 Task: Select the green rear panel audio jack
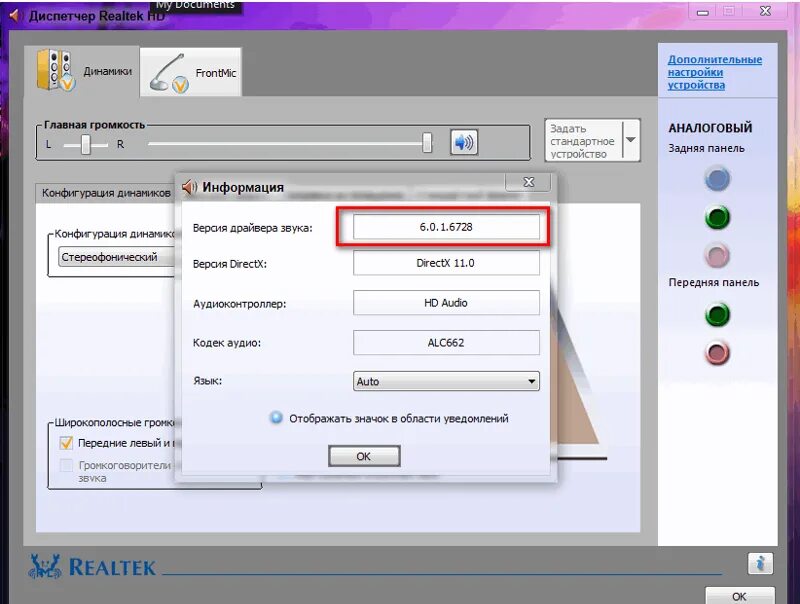tap(717, 217)
